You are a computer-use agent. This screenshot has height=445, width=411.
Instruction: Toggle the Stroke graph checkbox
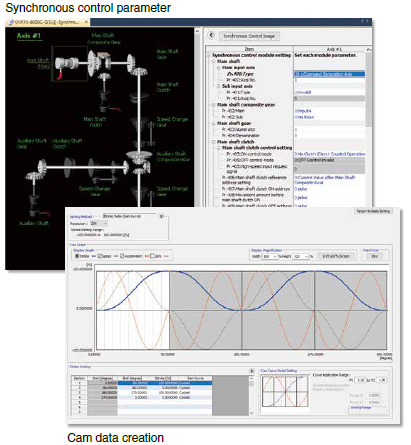tap(77, 256)
